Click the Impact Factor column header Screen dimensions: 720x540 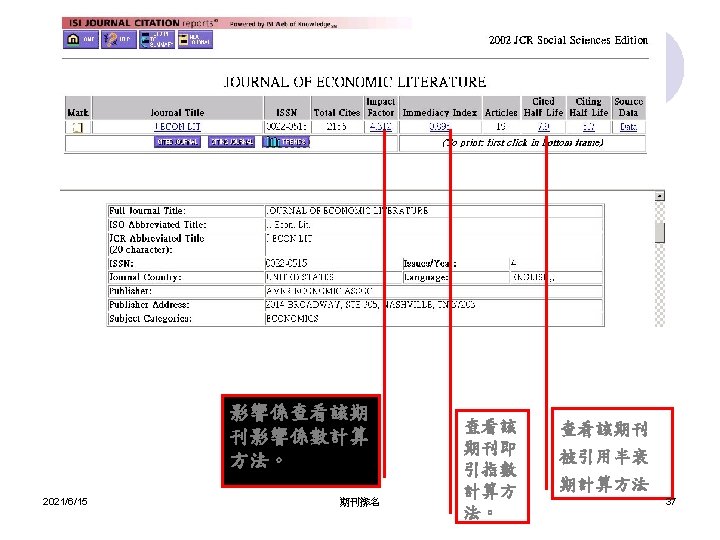click(x=381, y=107)
